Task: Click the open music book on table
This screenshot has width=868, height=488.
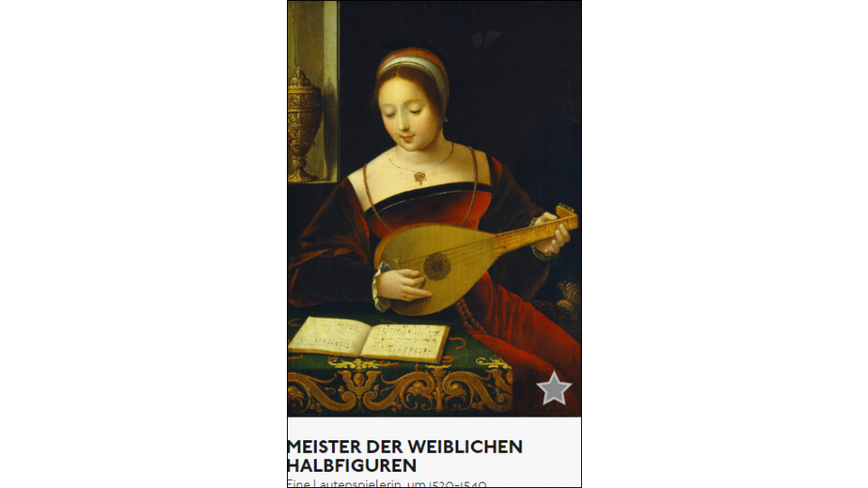Action: tap(368, 338)
